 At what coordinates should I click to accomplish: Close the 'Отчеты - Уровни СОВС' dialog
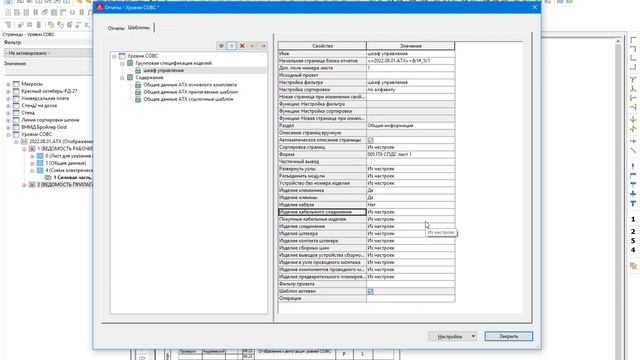point(535,7)
